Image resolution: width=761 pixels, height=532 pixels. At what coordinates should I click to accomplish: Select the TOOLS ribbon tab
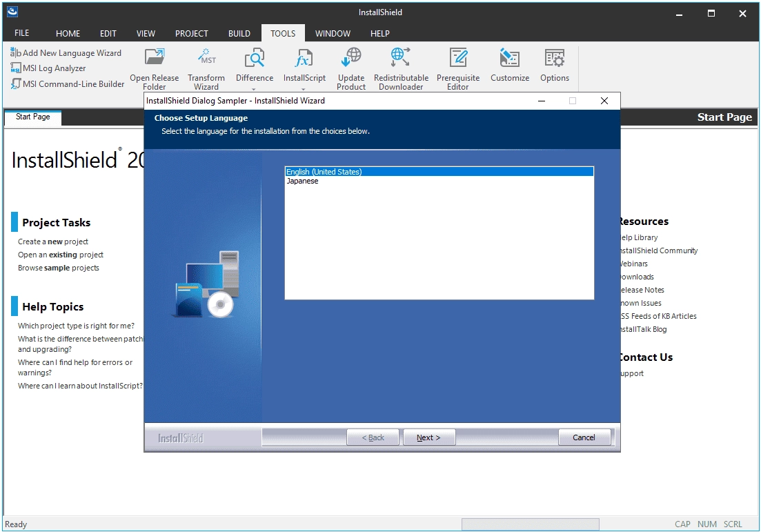tap(283, 34)
